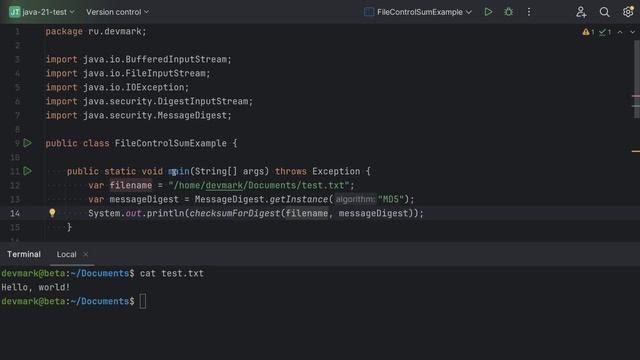The height and width of the screenshot is (360, 640).
Task: Run class from gutter icon on line 9
Action: (x=27, y=143)
